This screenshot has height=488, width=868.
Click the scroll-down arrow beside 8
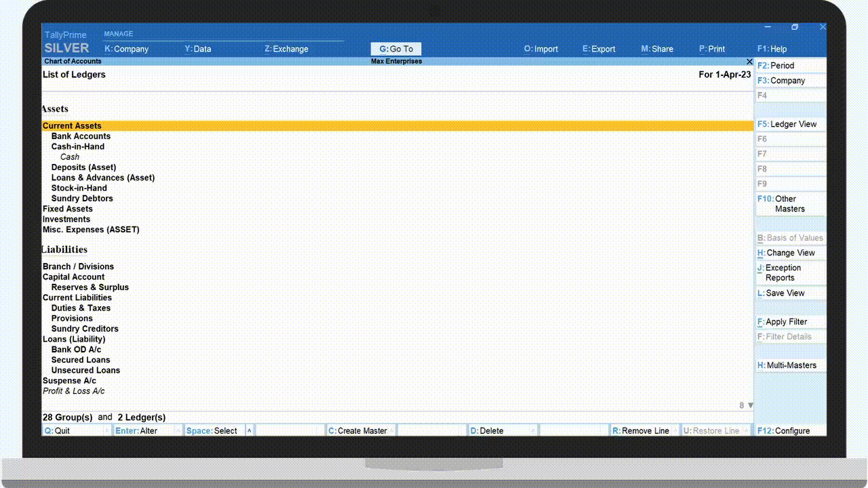(751, 405)
